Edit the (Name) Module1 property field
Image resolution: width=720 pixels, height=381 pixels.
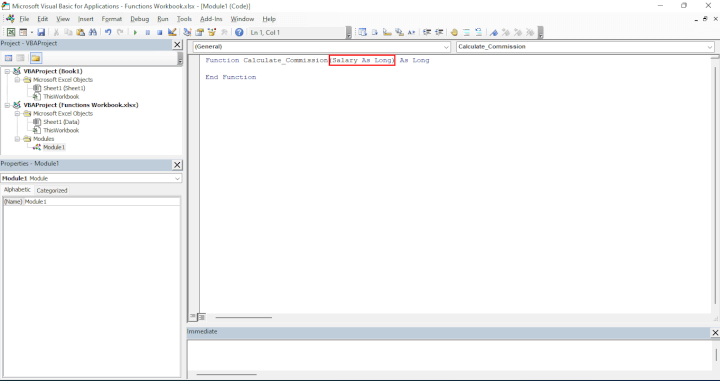click(x=102, y=202)
